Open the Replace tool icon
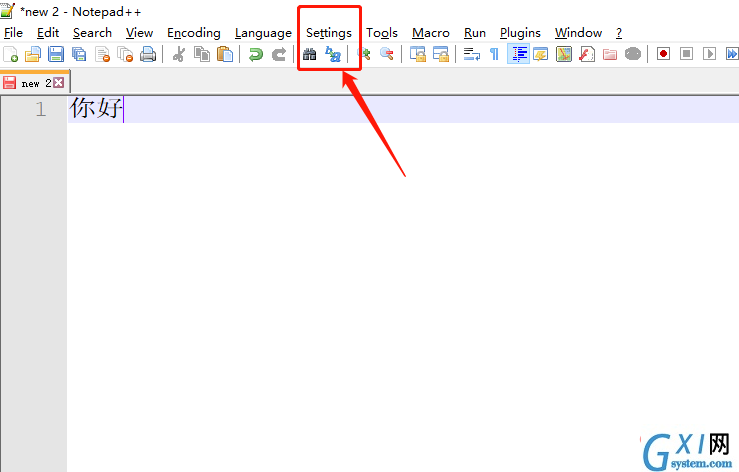Viewport: 739px width, 472px height. tap(333, 54)
